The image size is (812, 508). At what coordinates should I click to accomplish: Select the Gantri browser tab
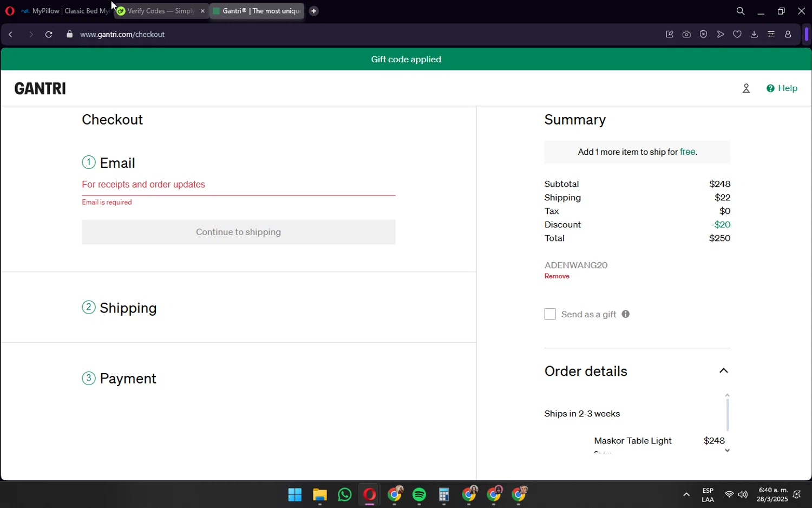[257, 11]
